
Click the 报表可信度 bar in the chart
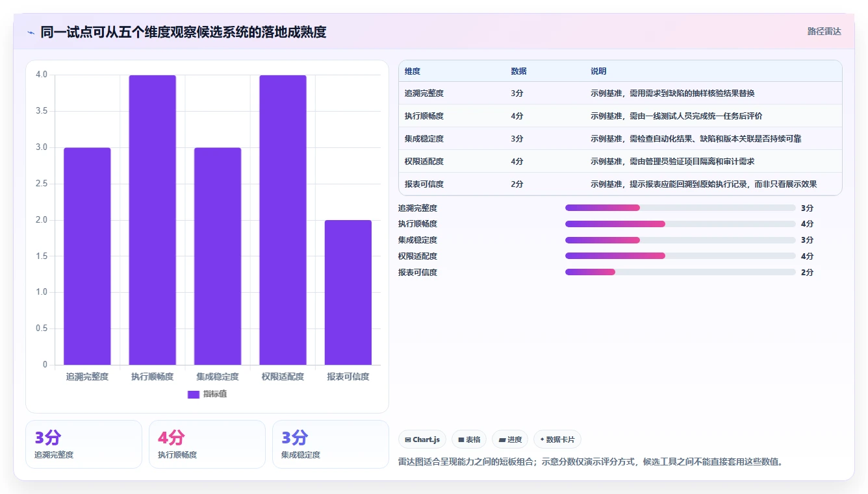[348, 292]
